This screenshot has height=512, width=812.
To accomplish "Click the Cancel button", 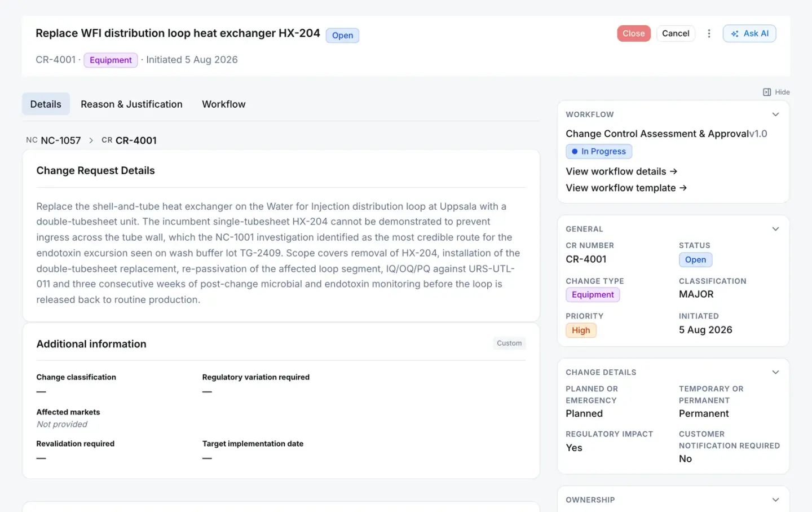I will pyautogui.click(x=676, y=34).
